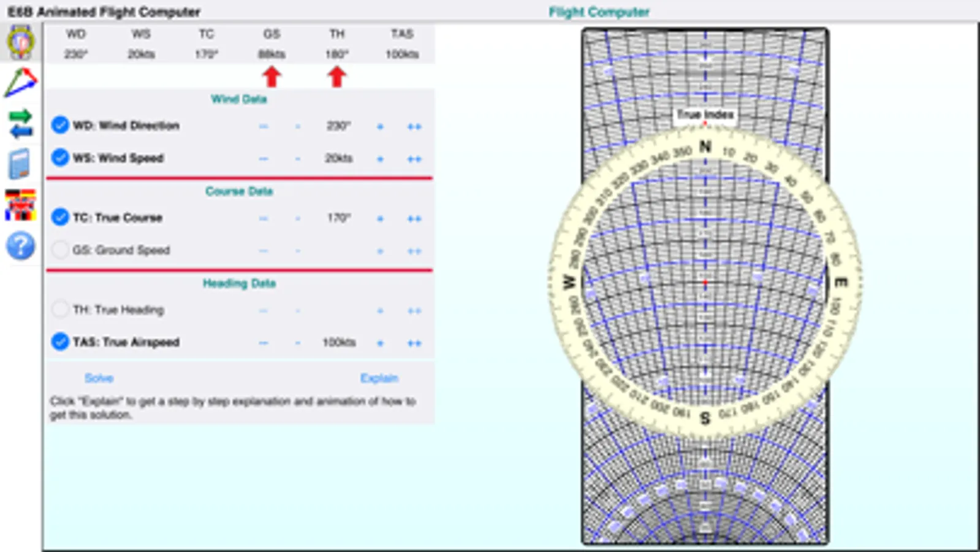Screen dimensions: 980x552
Task: Select the Wind Speed 20kts value field
Action: tap(338, 158)
